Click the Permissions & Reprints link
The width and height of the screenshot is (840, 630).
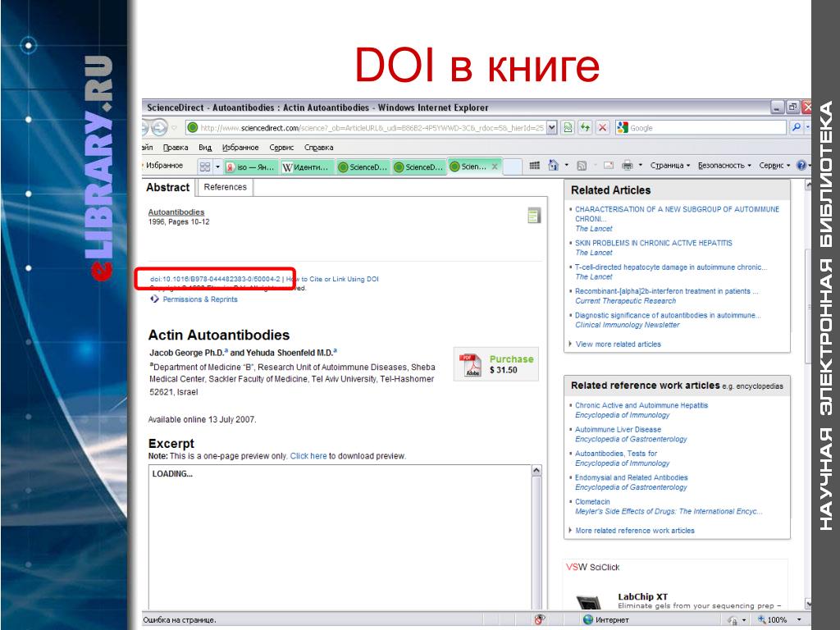pos(200,299)
